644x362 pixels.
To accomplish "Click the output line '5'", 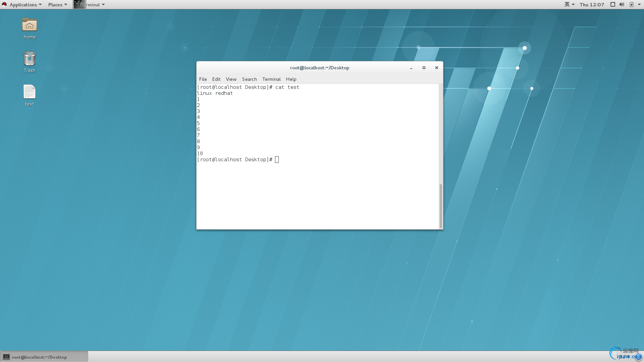I will coord(198,123).
